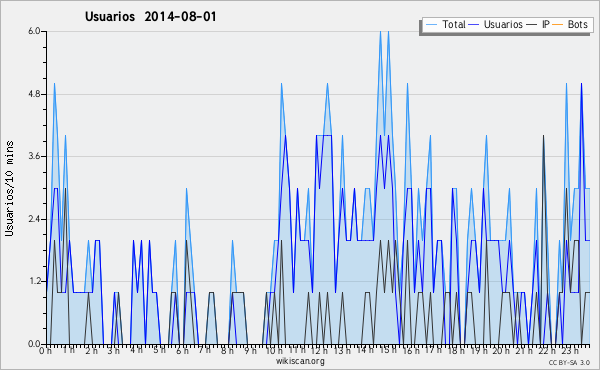Click the black IP legend line
600x370 pixels.
532,25
